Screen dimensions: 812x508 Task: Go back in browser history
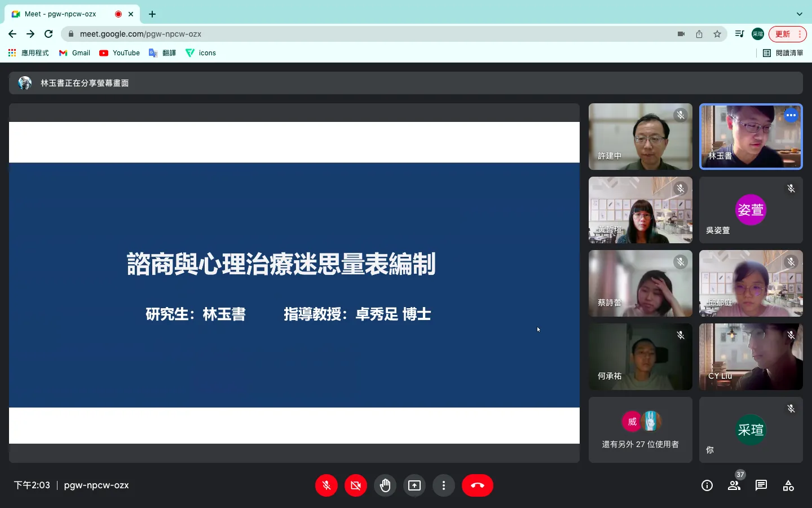tap(12, 34)
